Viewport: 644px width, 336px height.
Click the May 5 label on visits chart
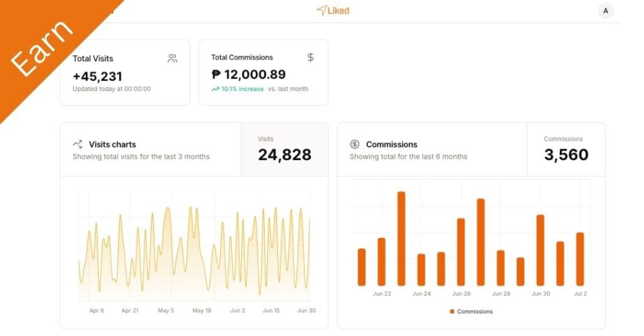tap(165, 310)
